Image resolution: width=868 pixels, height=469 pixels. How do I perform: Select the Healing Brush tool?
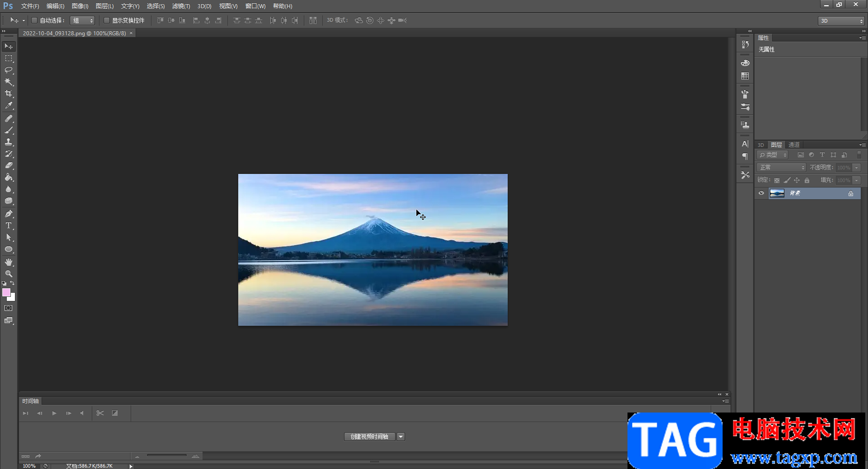pyautogui.click(x=9, y=118)
